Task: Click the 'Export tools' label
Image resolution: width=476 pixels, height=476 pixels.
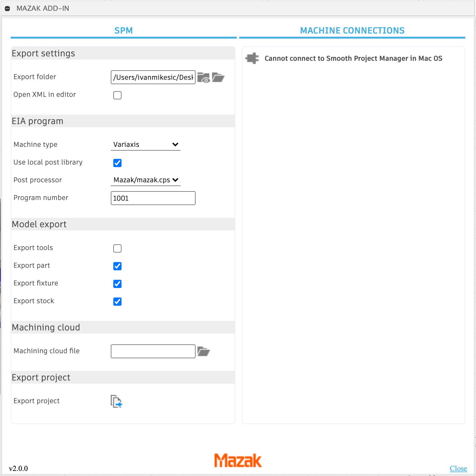Action: tap(33, 248)
